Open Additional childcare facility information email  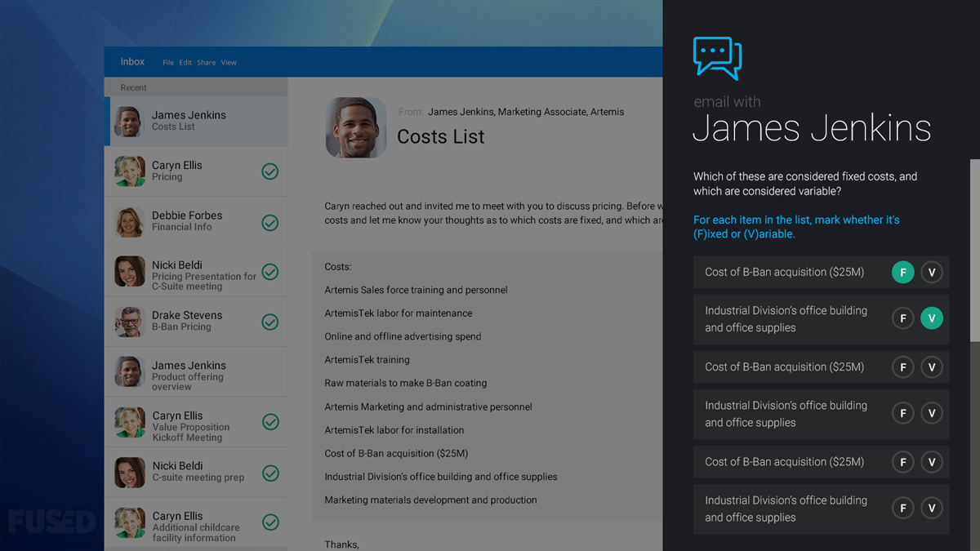tap(196, 522)
